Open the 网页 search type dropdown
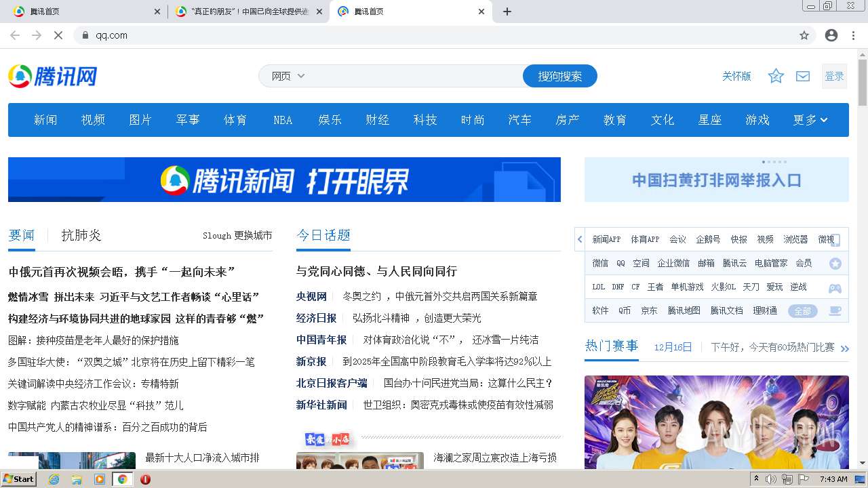 (288, 76)
